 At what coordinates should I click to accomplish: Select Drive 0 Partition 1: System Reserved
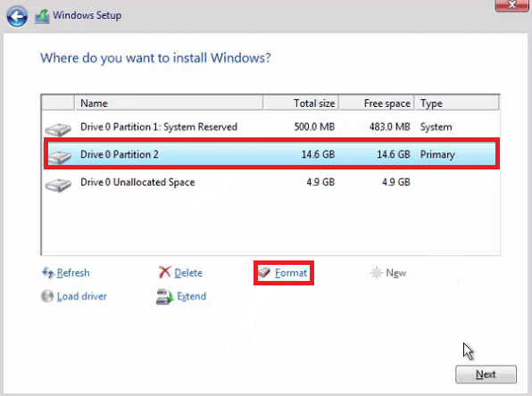270,128
